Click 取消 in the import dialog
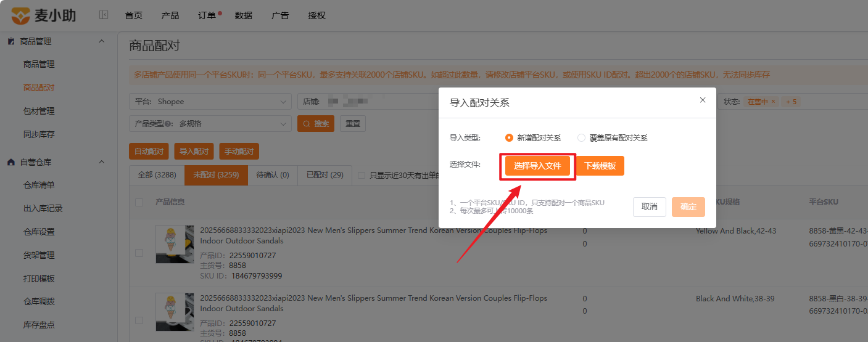The width and height of the screenshot is (868, 342). click(x=650, y=207)
